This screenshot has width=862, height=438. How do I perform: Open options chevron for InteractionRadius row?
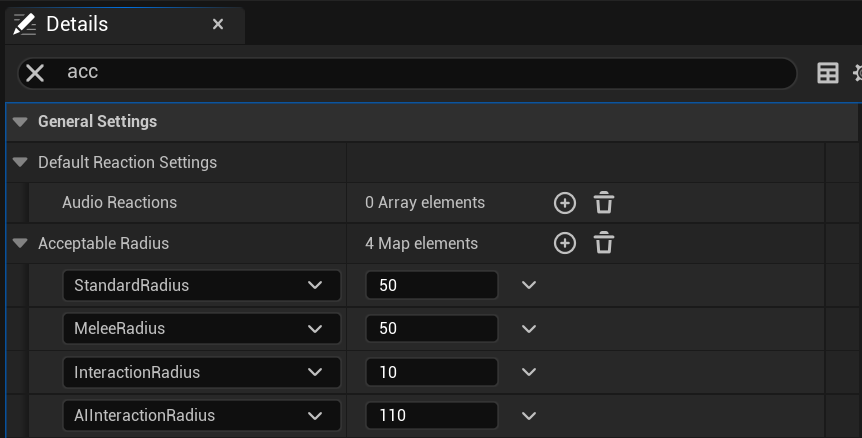(x=529, y=372)
